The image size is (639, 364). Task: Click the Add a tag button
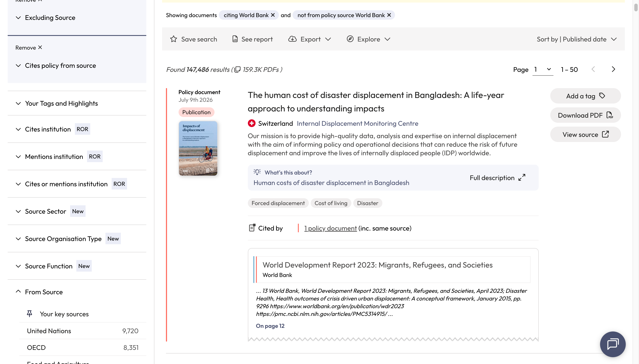click(585, 96)
